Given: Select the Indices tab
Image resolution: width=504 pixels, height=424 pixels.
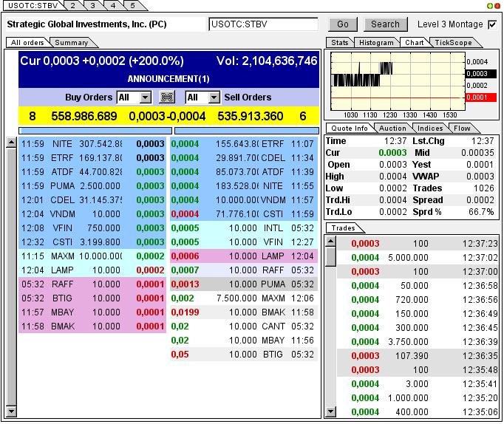Looking at the screenshot, I should [430, 129].
